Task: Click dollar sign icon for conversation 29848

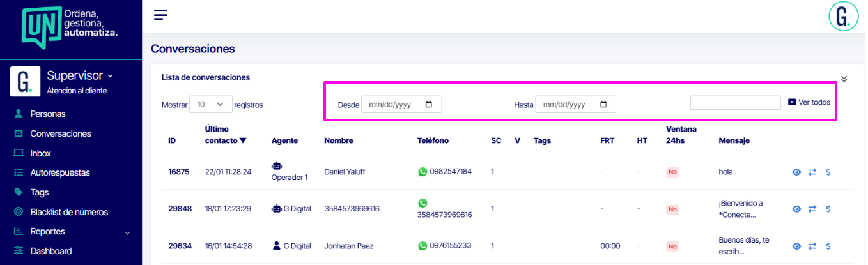Action: click(828, 209)
